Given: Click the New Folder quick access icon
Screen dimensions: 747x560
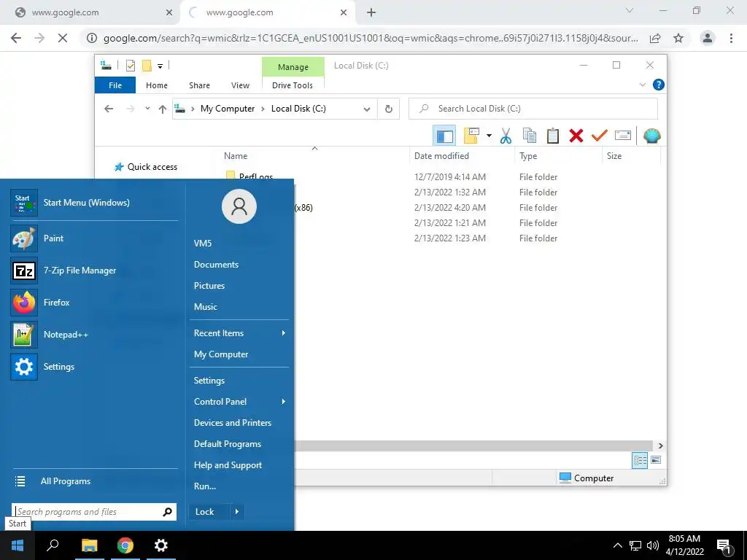Looking at the screenshot, I should 147,66.
